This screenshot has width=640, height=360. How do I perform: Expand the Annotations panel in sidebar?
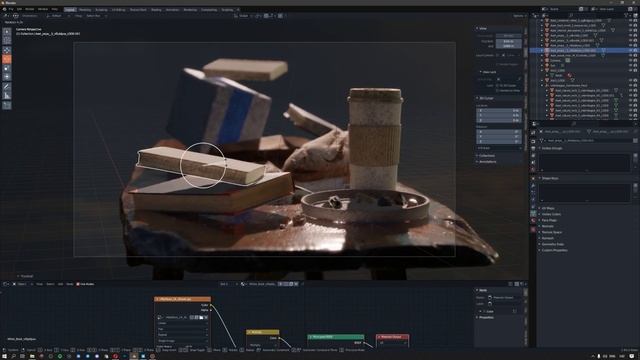click(487, 162)
